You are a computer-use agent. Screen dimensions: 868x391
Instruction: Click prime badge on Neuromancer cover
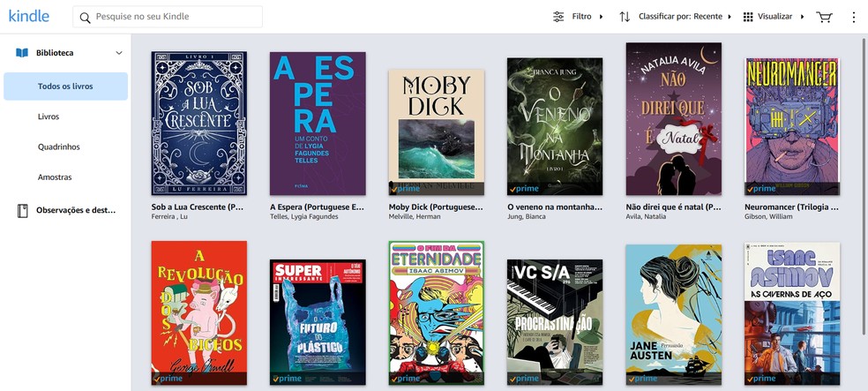click(x=761, y=189)
